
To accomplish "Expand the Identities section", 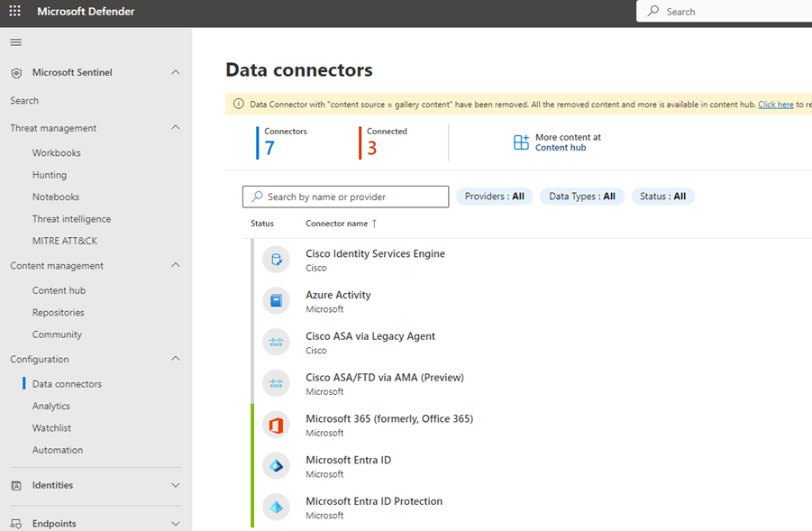I will coord(176,485).
